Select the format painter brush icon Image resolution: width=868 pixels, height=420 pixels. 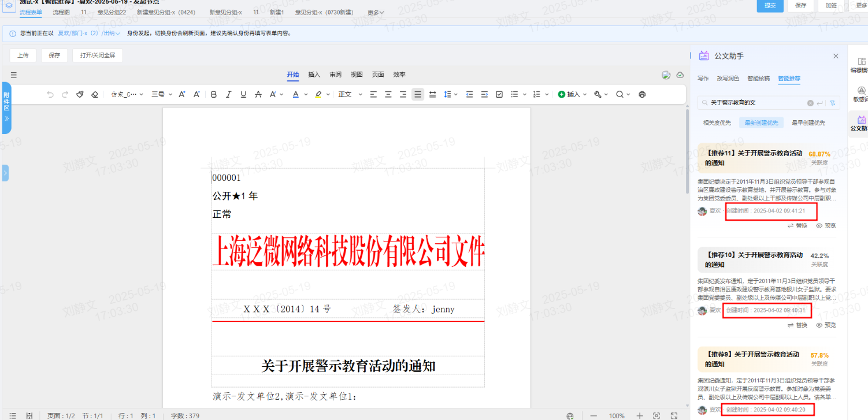(x=80, y=94)
